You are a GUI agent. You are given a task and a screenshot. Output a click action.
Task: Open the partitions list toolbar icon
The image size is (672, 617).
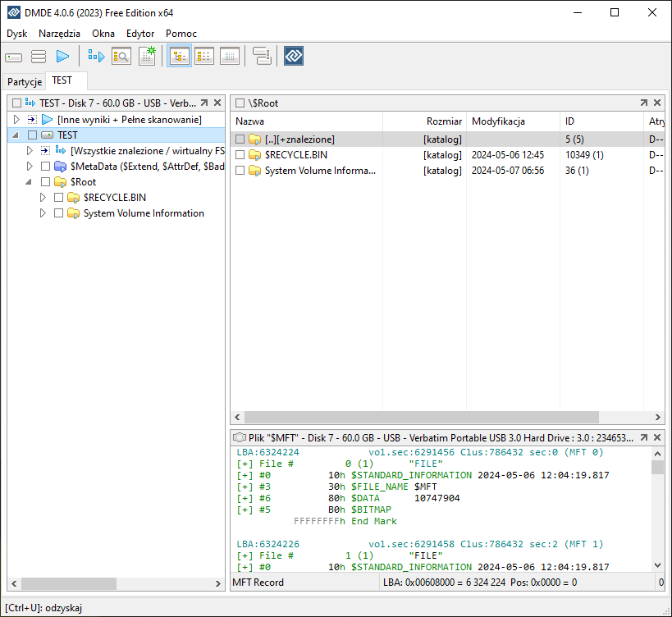point(39,57)
